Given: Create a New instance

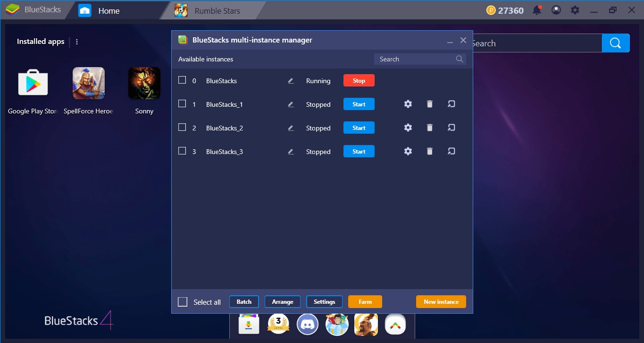Looking at the screenshot, I should click(441, 302).
